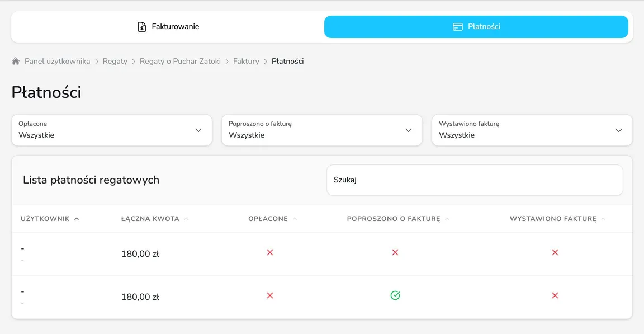644x334 pixels.
Task: Sort the table by Użytkownik column
Action: point(50,219)
